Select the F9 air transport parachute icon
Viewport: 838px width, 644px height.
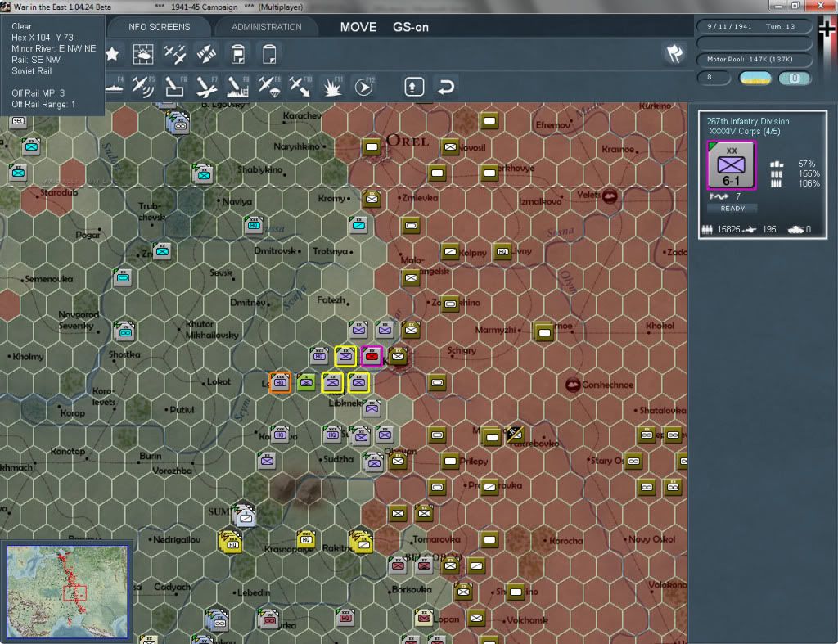(269, 86)
